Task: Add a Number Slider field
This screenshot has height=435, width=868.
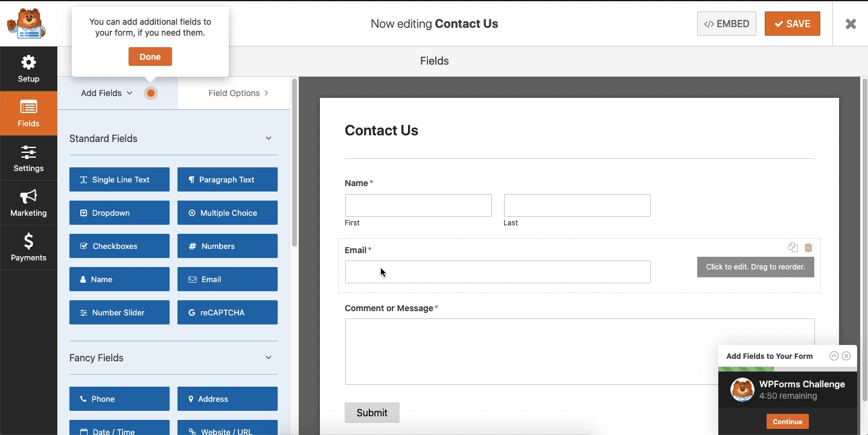Action: (120, 312)
